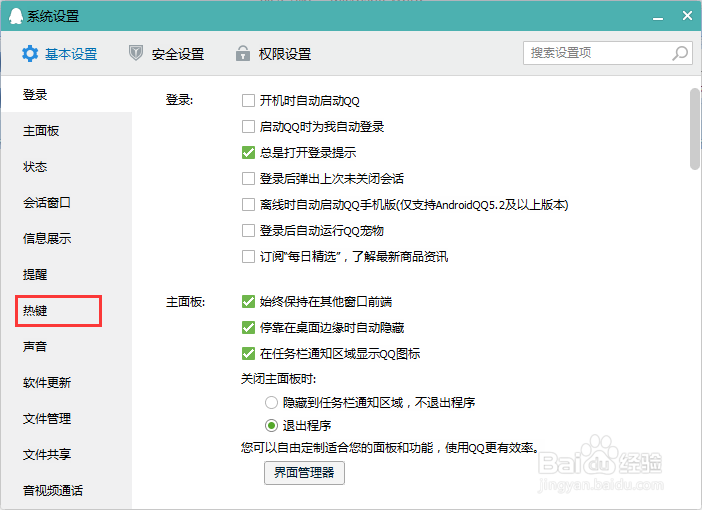
Task: Click the 关闭主面板时: label
Action: [x=278, y=379]
